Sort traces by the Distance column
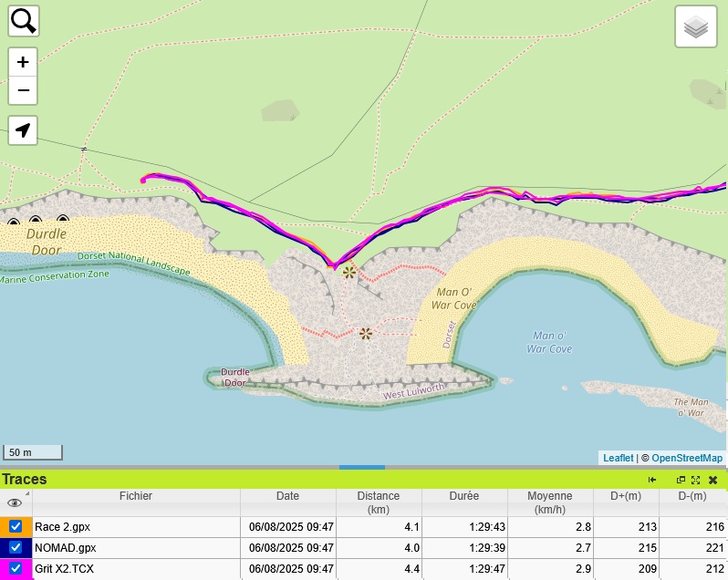Image resolution: width=728 pixels, height=580 pixels. [379, 502]
